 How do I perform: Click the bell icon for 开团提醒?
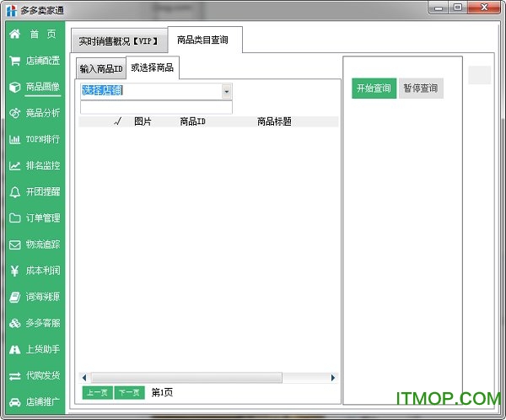pyautogui.click(x=15, y=192)
